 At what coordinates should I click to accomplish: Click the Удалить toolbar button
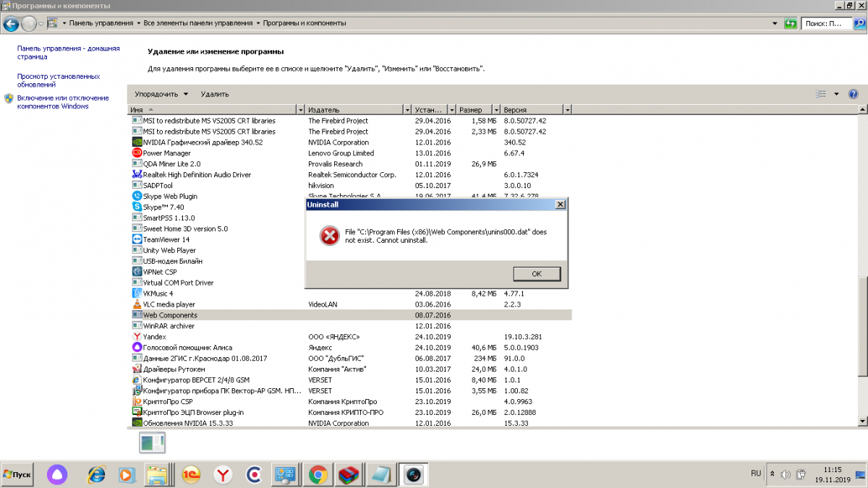coord(215,94)
